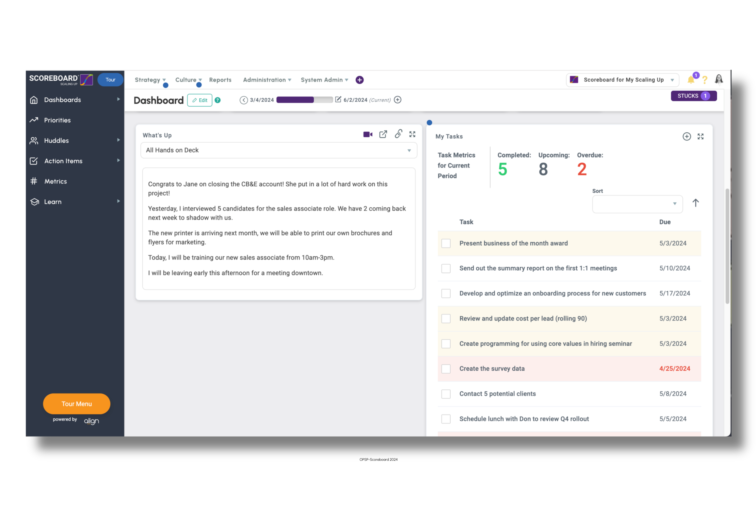Click the Overdue count 2
This screenshot has width=756, height=532.
click(x=582, y=169)
